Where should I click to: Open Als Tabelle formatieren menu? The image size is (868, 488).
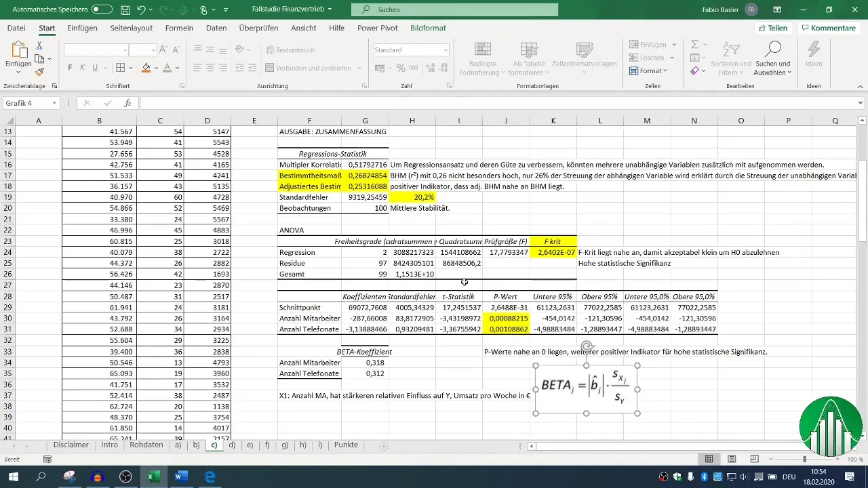(x=528, y=60)
